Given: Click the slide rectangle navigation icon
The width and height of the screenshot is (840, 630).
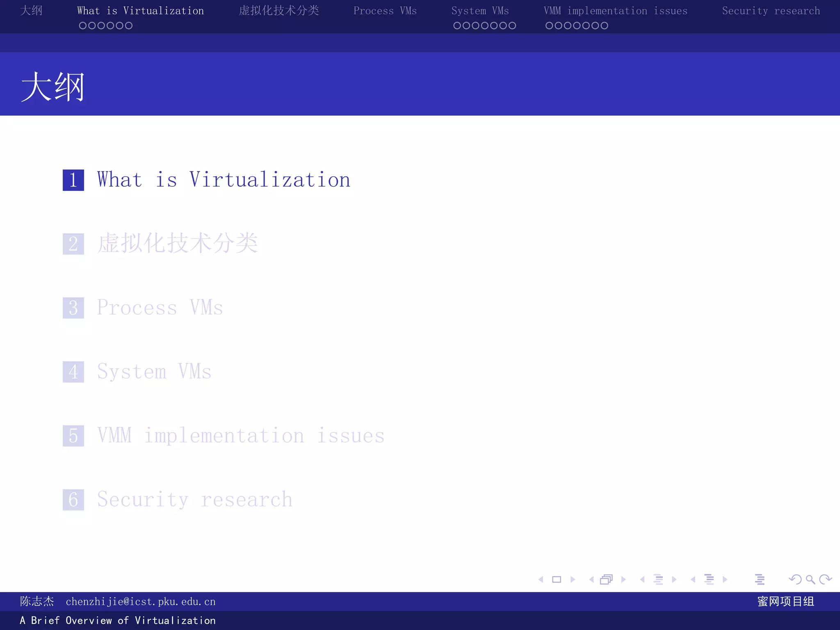Looking at the screenshot, I should pos(557,579).
